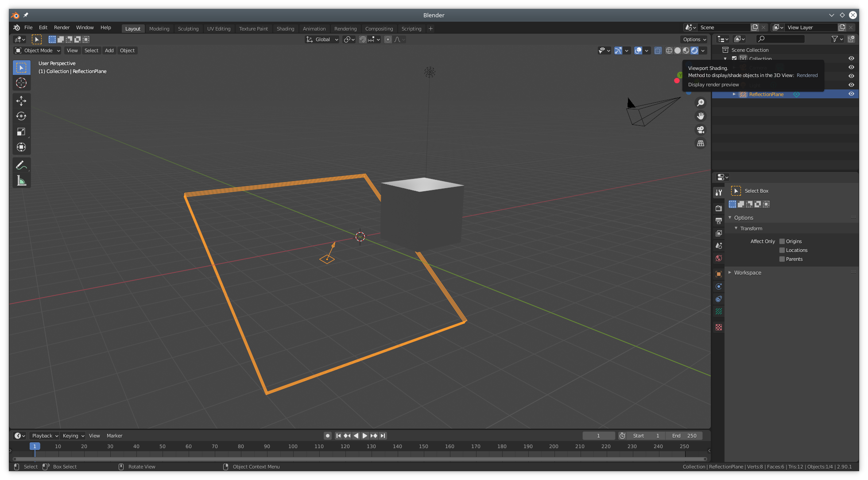This screenshot has height=480, width=868.
Task: Select the Cursor tool in the left toolbar
Action: point(21,83)
